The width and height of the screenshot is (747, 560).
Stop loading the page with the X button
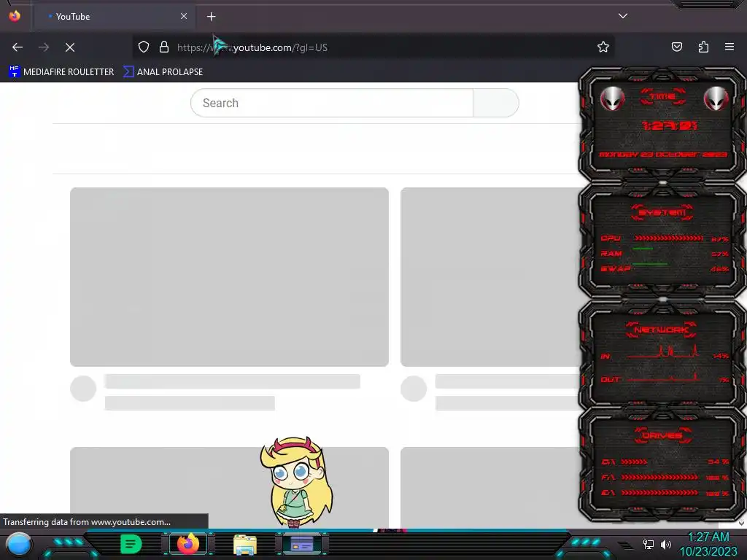(70, 47)
